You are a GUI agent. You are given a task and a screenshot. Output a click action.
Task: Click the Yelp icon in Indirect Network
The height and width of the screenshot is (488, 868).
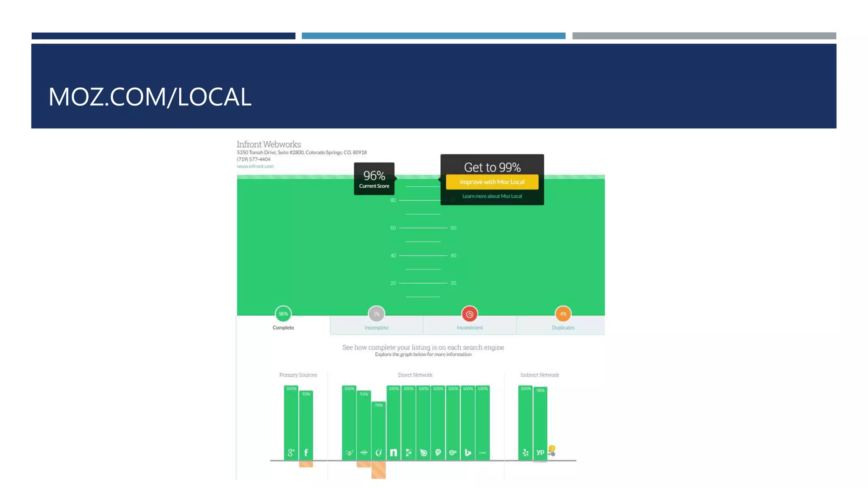click(526, 453)
